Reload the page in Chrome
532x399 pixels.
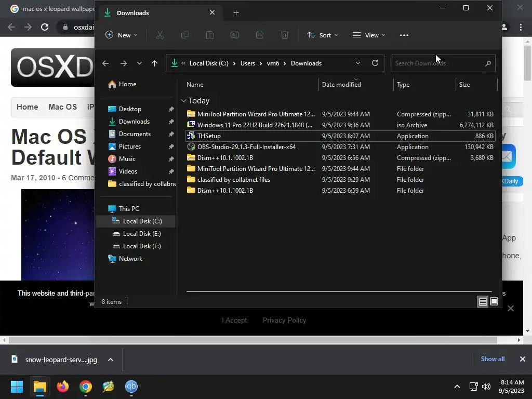(45, 27)
